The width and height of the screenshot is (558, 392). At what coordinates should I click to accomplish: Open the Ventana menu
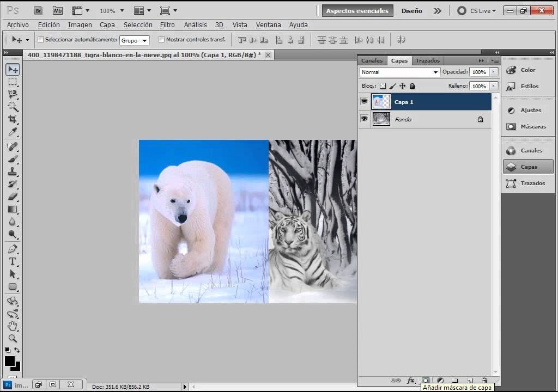pos(268,25)
